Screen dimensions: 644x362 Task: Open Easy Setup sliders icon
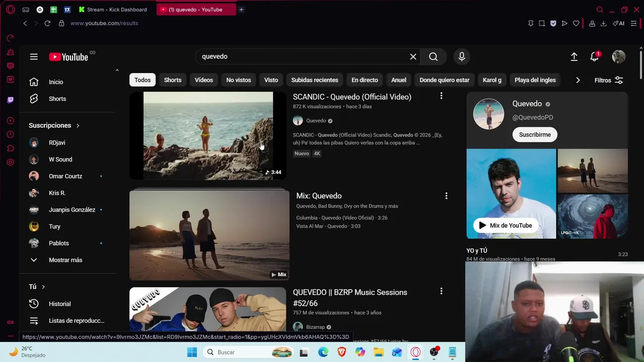click(x=634, y=23)
